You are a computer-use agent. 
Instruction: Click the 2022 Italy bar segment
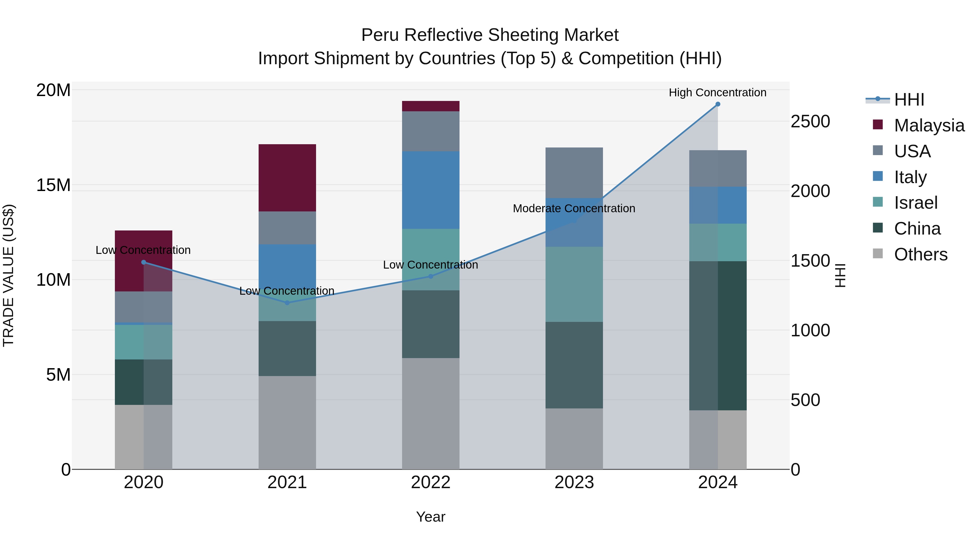[x=431, y=190]
